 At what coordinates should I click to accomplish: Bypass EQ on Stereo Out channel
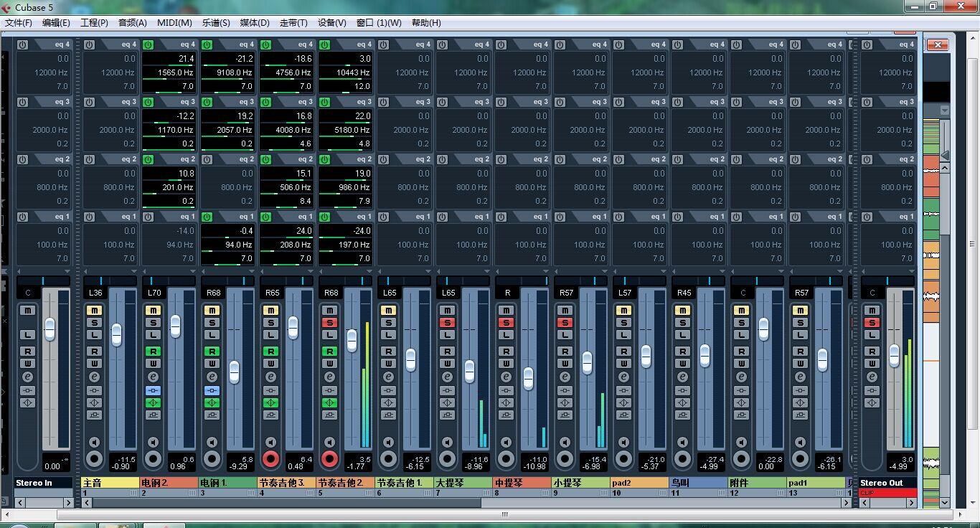[872, 402]
